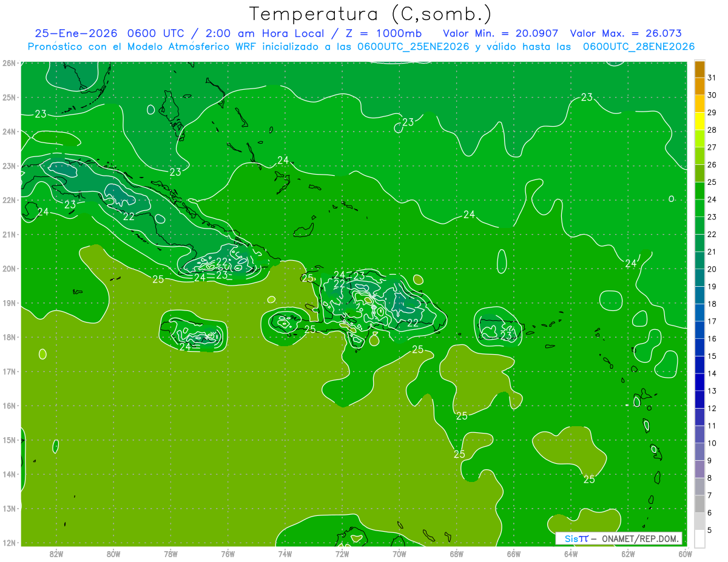Click the orange 31 degree legend swatch

[699, 69]
